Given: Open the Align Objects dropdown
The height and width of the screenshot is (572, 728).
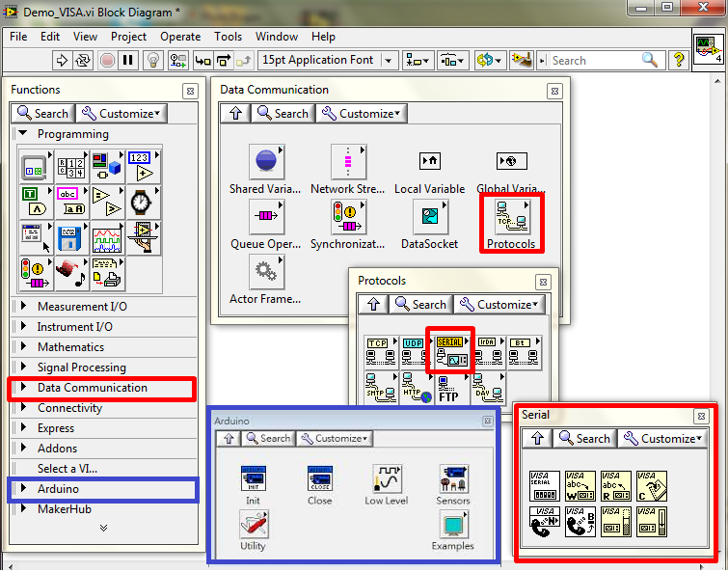Looking at the screenshot, I should [418, 61].
